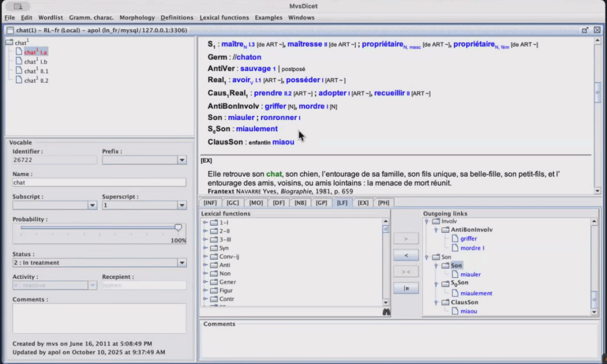Expand the Gener lexical function folder
Image resolution: width=607 pixels, height=364 pixels.
click(205, 282)
